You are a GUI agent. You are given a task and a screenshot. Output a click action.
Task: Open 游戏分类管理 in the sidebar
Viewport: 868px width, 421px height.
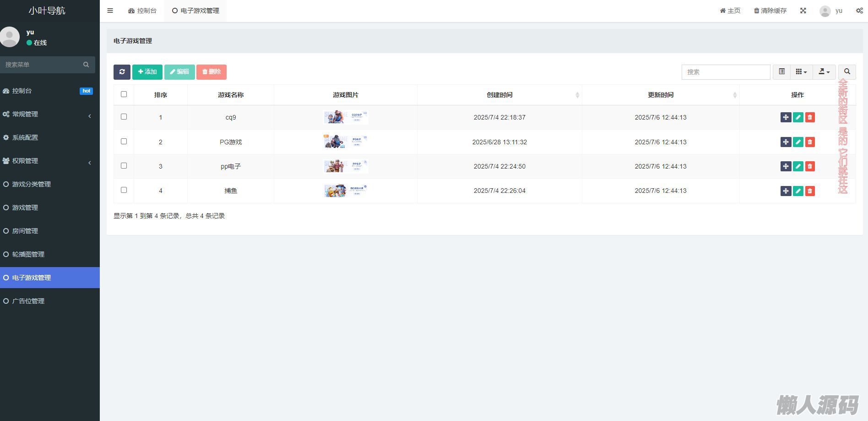pos(31,184)
